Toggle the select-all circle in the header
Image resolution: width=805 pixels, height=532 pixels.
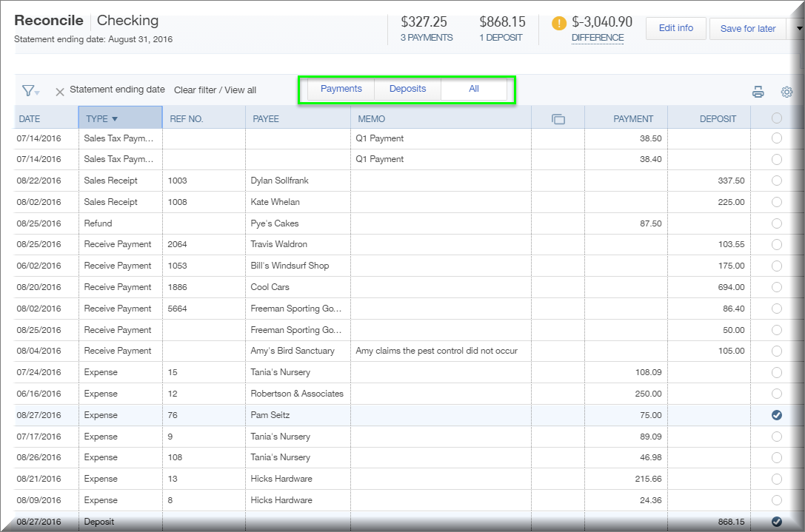pyautogui.click(x=776, y=118)
